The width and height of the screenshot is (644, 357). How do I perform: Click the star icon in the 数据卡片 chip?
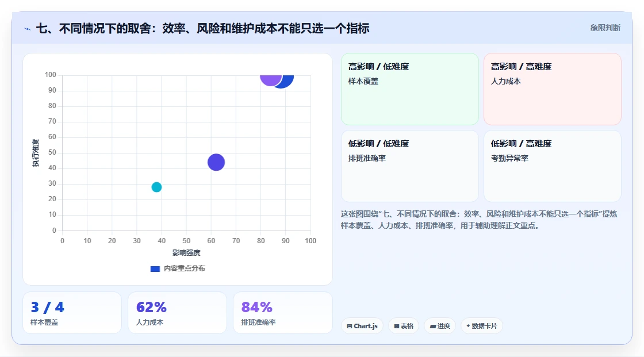coord(468,326)
